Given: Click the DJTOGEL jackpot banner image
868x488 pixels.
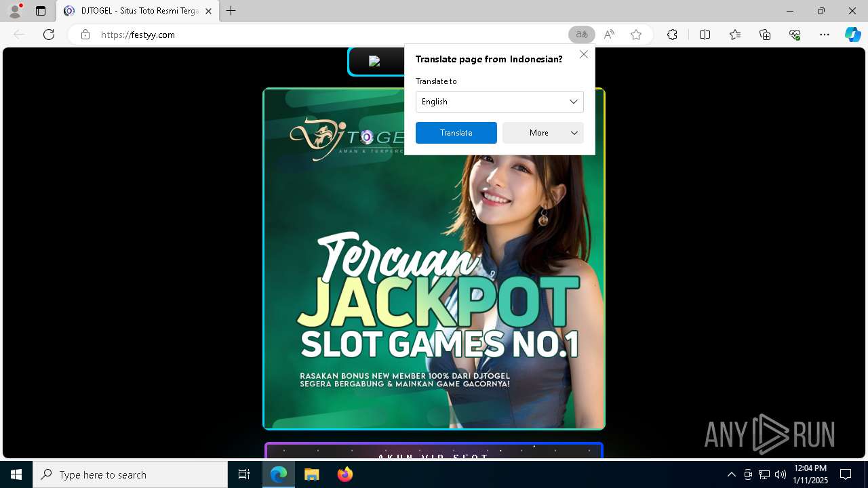Looking at the screenshot, I should (434, 259).
